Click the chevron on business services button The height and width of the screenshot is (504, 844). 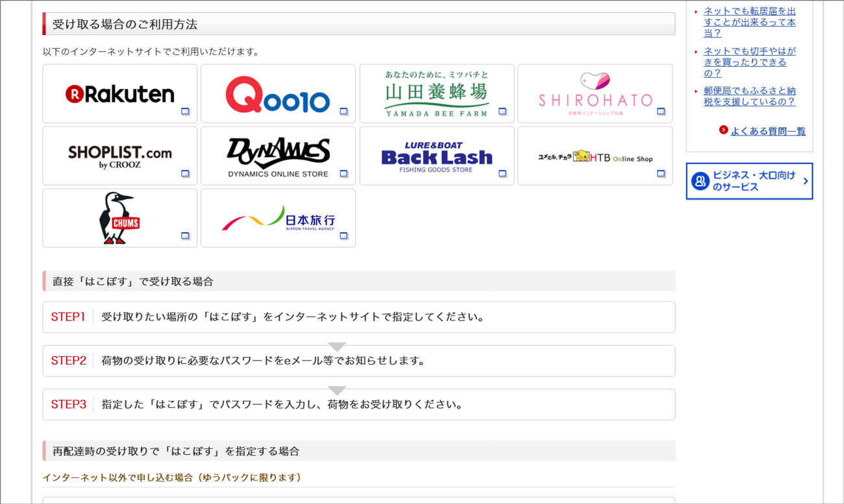tap(806, 181)
